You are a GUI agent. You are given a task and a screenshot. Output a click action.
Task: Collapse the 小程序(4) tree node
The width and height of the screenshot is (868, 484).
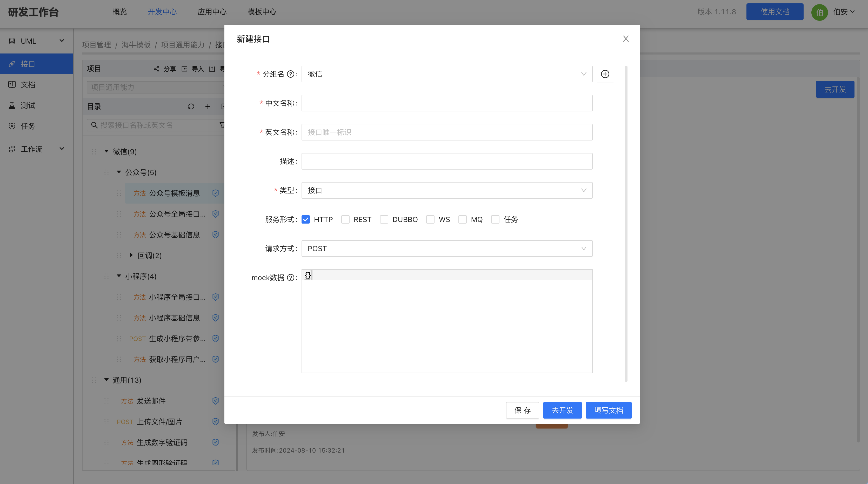(x=119, y=276)
